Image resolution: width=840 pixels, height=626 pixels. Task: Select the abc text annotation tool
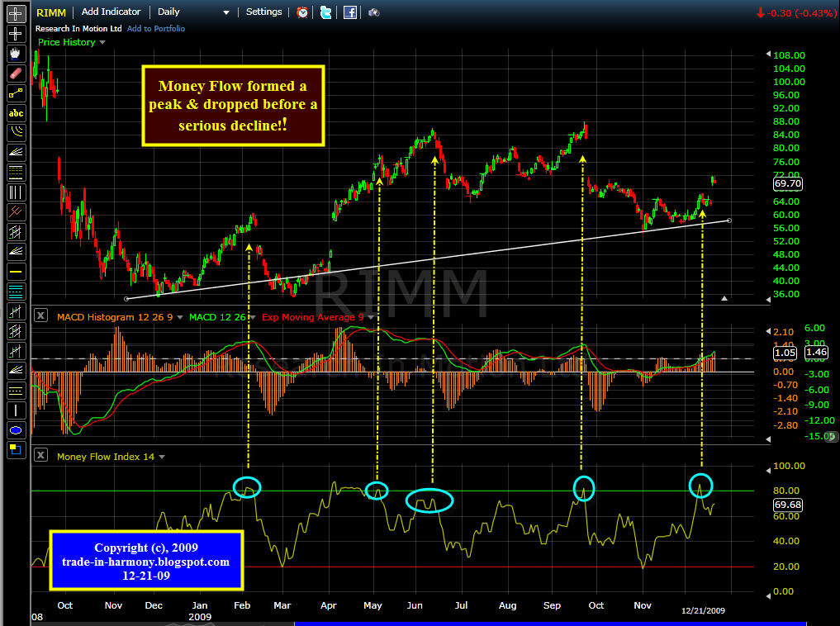[x=16, y=113]
